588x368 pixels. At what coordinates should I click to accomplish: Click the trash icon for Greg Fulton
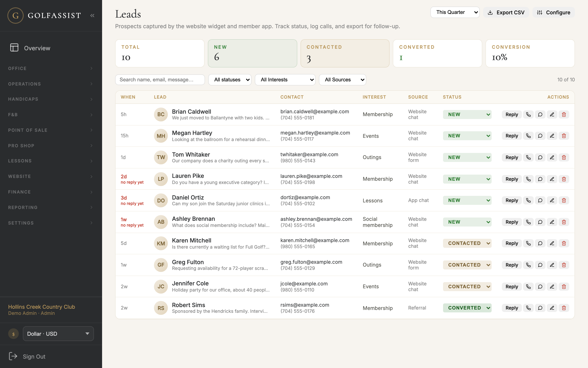coord(564,265)
